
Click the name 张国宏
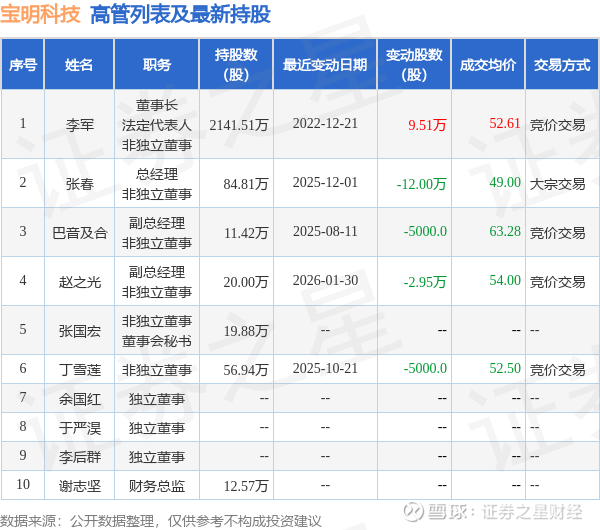tap(80, 331)
